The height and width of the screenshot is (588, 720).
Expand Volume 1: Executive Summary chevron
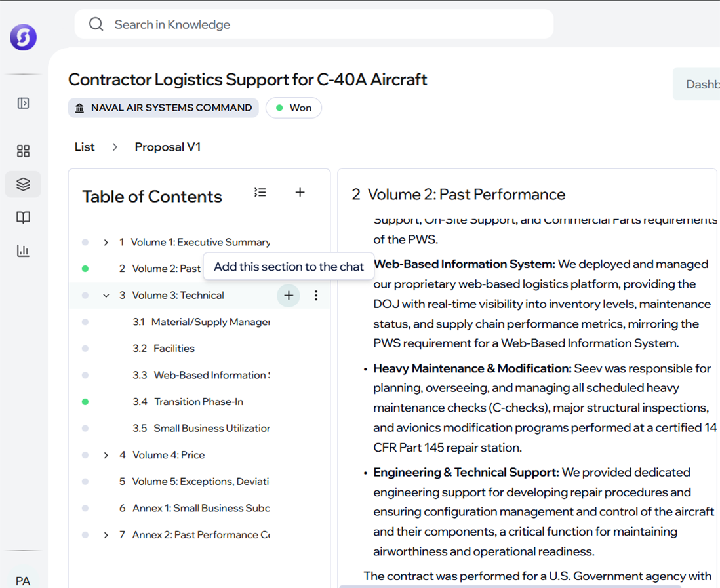106,243
